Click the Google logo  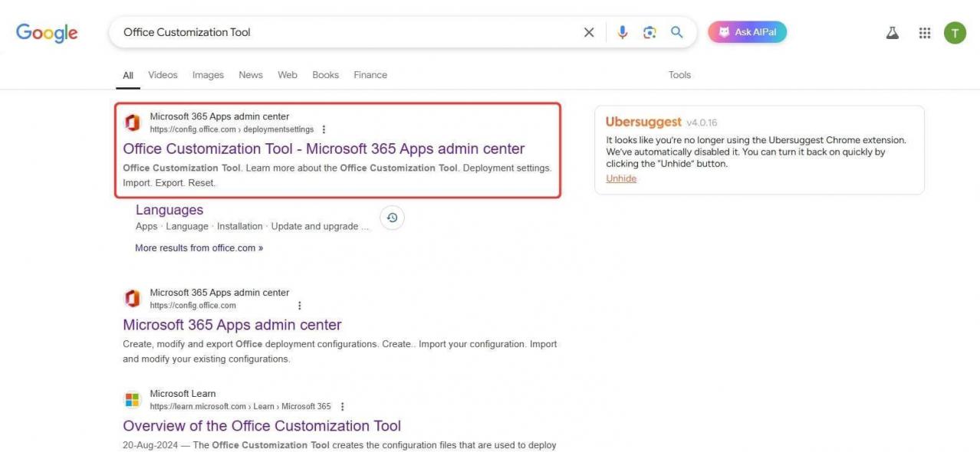click(46, 31)
